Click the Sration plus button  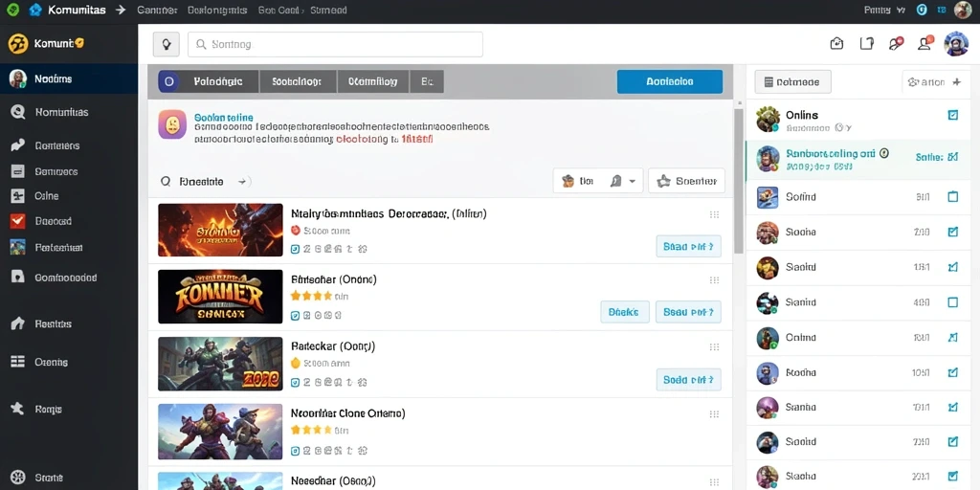[x=934, y=82]
